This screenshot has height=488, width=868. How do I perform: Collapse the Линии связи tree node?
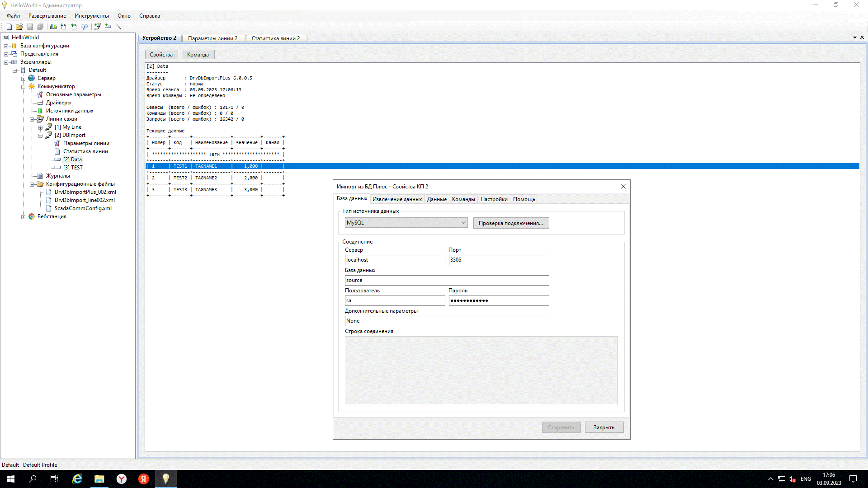pos(32,119)
